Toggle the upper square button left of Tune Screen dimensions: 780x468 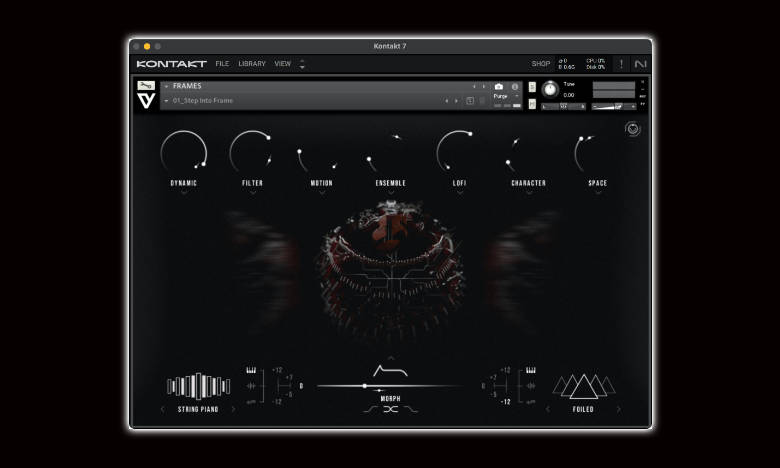pos(532,87)
